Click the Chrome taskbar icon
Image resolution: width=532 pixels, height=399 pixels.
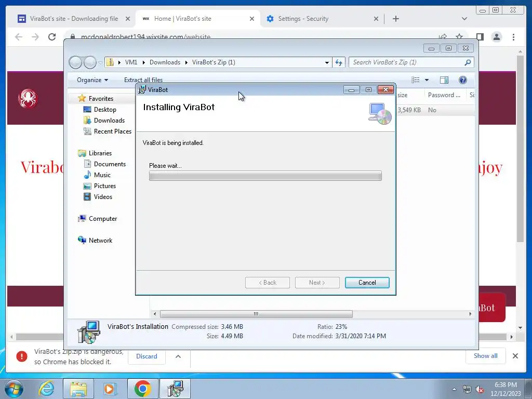click(143, 389)
